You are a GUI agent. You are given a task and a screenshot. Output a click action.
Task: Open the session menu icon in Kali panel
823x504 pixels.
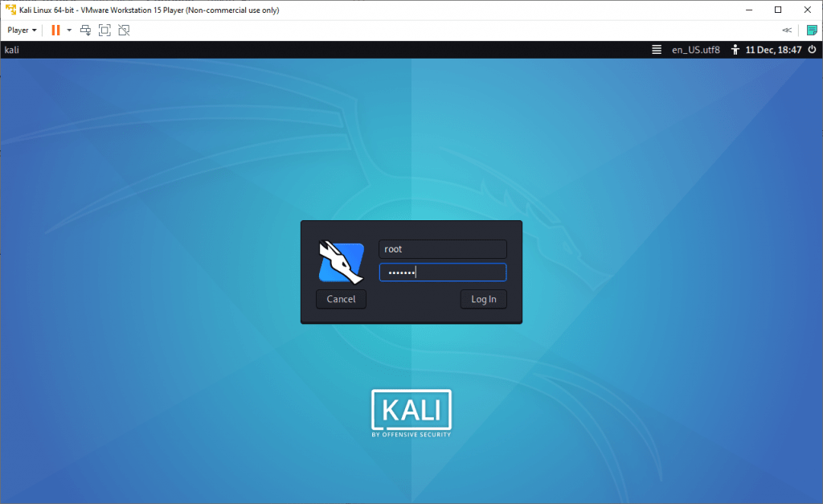click(x=656, y=49)
